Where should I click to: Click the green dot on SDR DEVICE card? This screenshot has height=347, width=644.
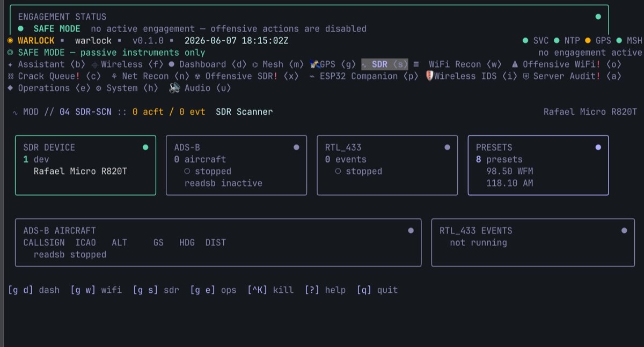145,147
